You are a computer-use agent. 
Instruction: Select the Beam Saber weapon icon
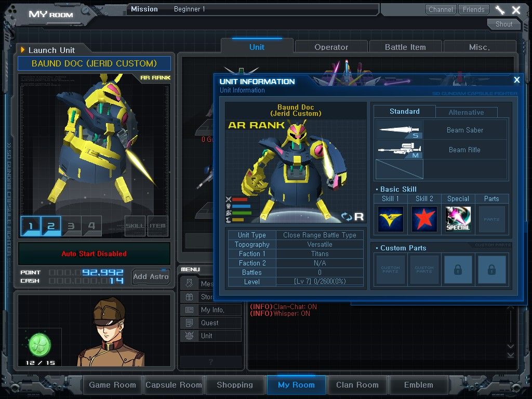point(400,129)
